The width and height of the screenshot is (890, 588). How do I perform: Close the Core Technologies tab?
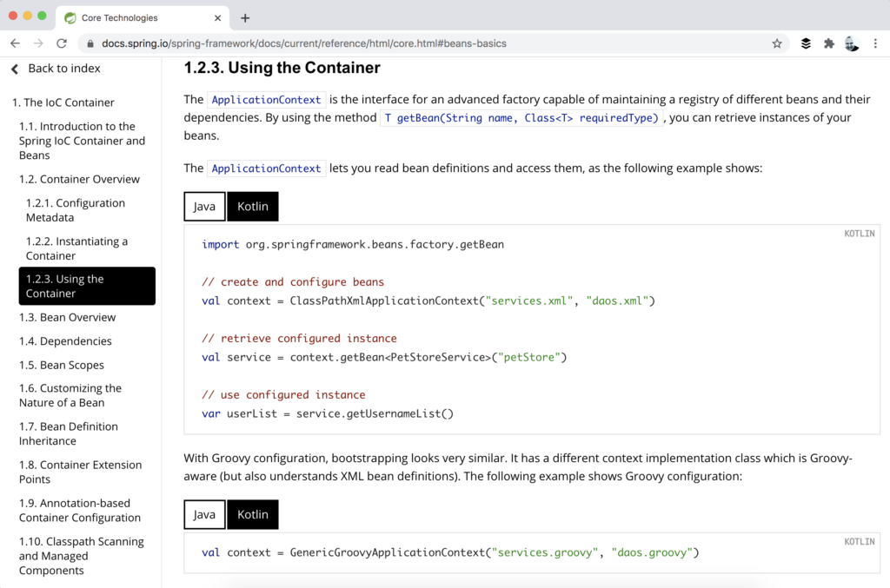(x=217, y=18)
